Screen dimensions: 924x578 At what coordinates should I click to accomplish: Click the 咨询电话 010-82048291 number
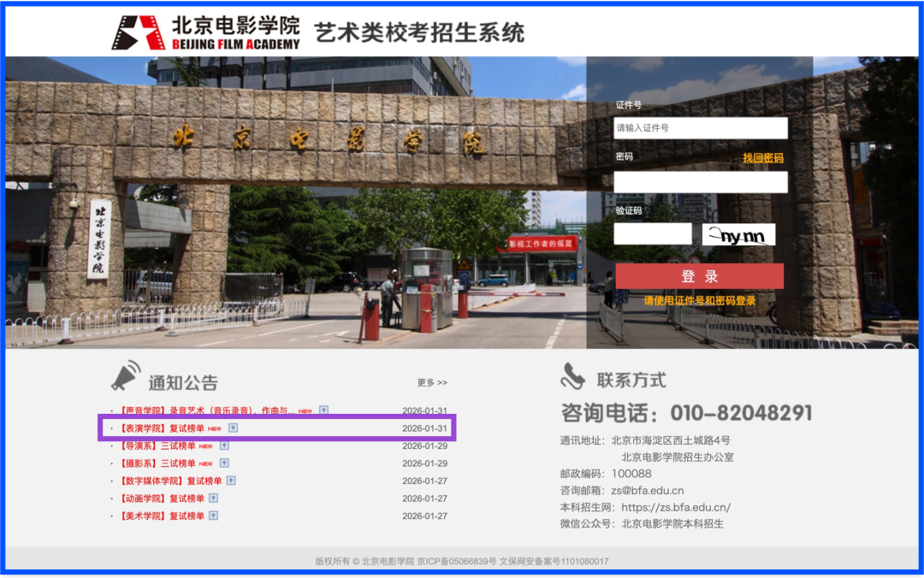pyautogui.click(x=686, y=412)
